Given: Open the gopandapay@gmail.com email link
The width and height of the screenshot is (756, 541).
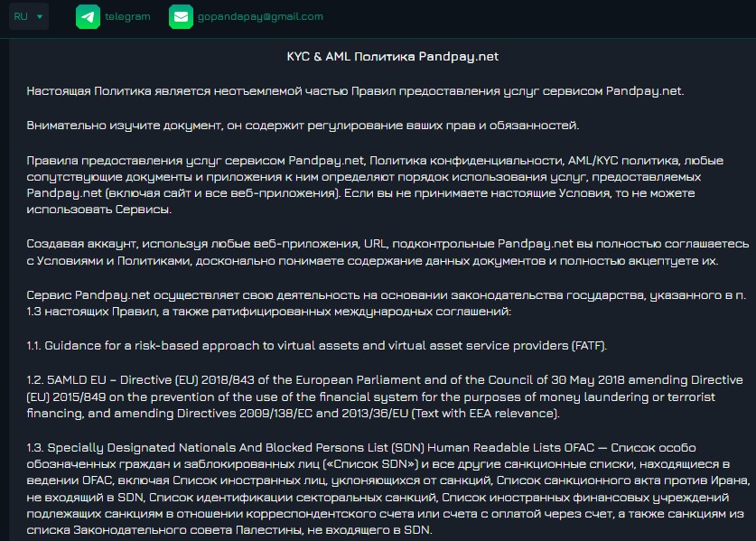Looking at the screenshot, I should [260, 16].
